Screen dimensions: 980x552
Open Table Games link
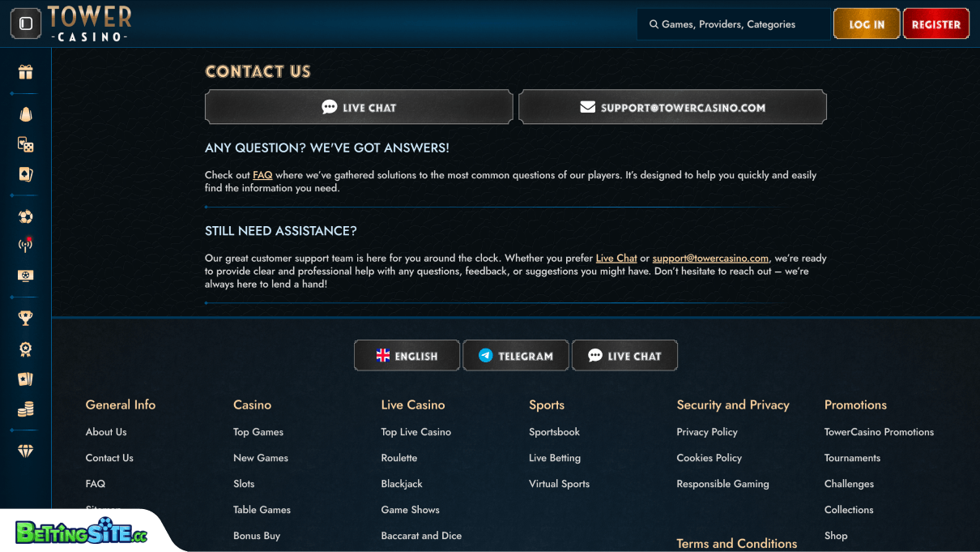[262, 510]
